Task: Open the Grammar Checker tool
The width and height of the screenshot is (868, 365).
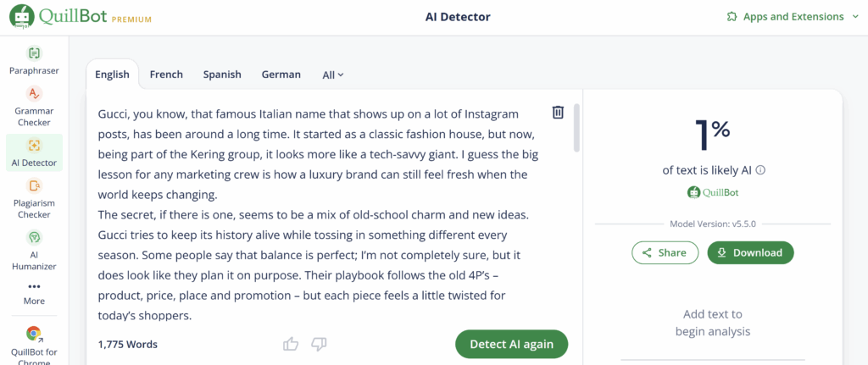Action: 34,107
